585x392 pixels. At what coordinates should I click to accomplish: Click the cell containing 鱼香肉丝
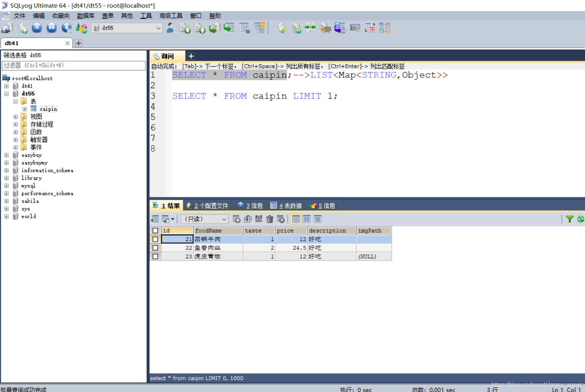click(x=218, y=248)
